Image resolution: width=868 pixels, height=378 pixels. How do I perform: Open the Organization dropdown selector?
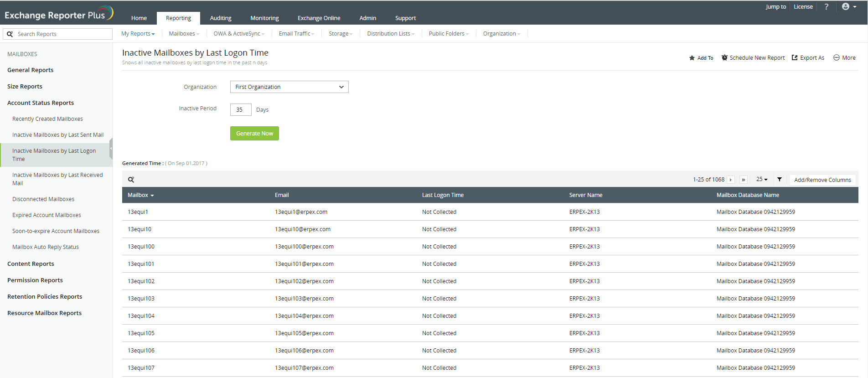289,87
